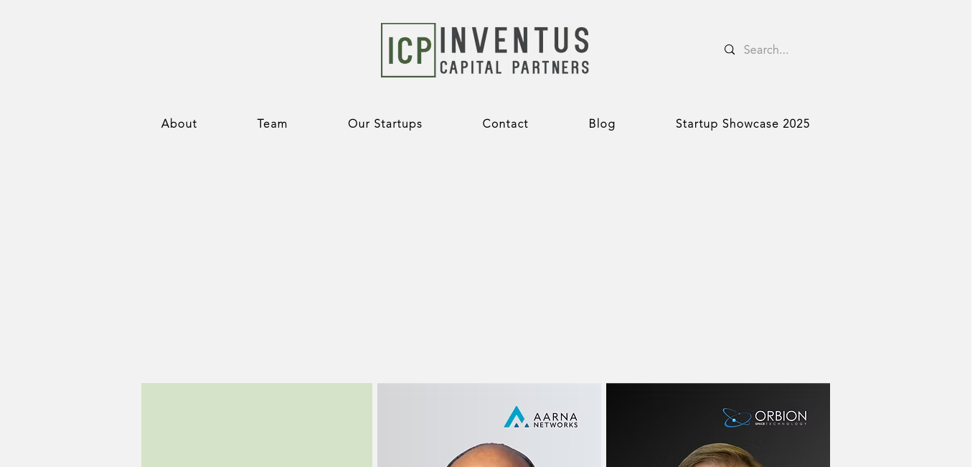Open the About menu item
980x467 pixels.
point(179,124)
